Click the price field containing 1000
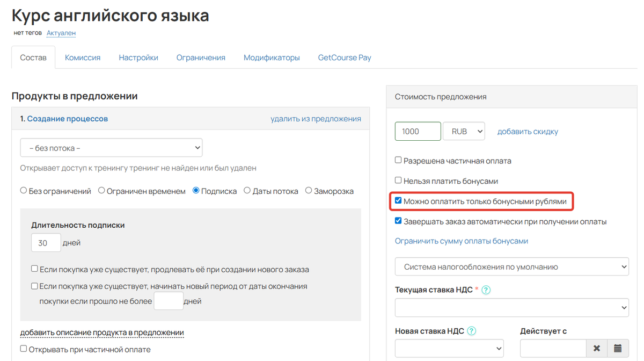Screen dimensions: 644x361 point(418,131)
